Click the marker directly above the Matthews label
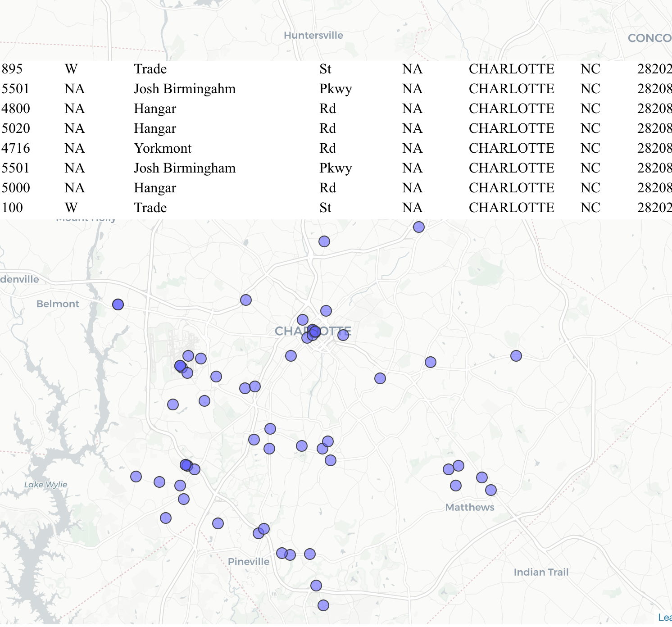The width and height of the screenshot is (672, 627). click(x=456, y=486)
